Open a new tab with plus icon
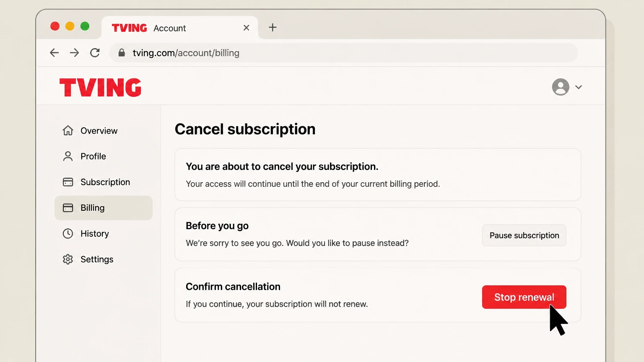 273,28
